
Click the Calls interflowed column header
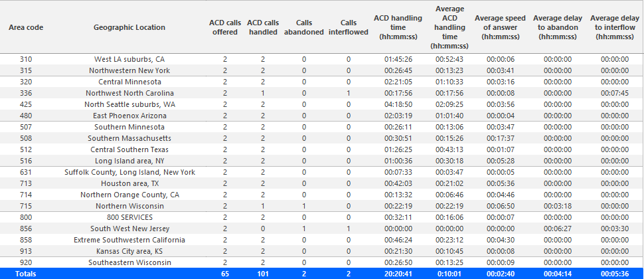tap(349, 27)
